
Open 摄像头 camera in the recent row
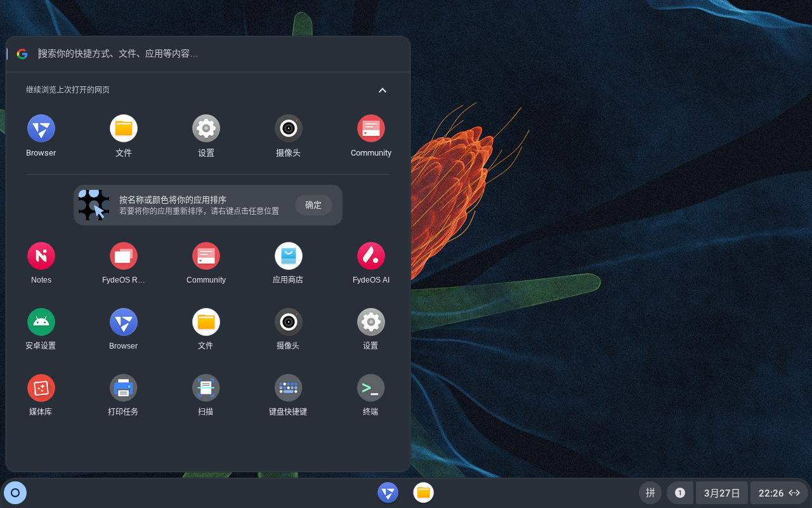[288, 128]
